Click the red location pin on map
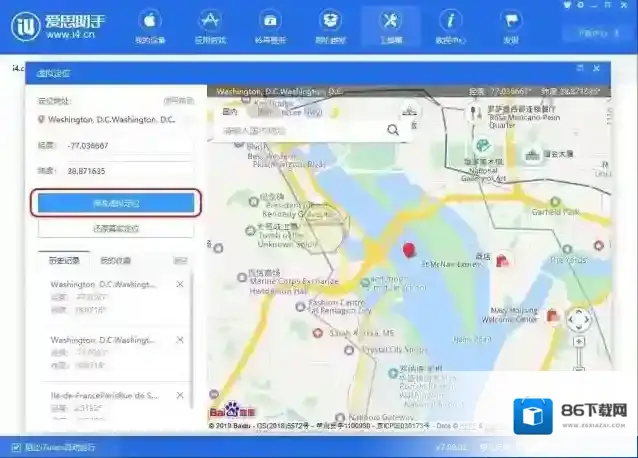The image size is (638, 458). tap(407, 250)
